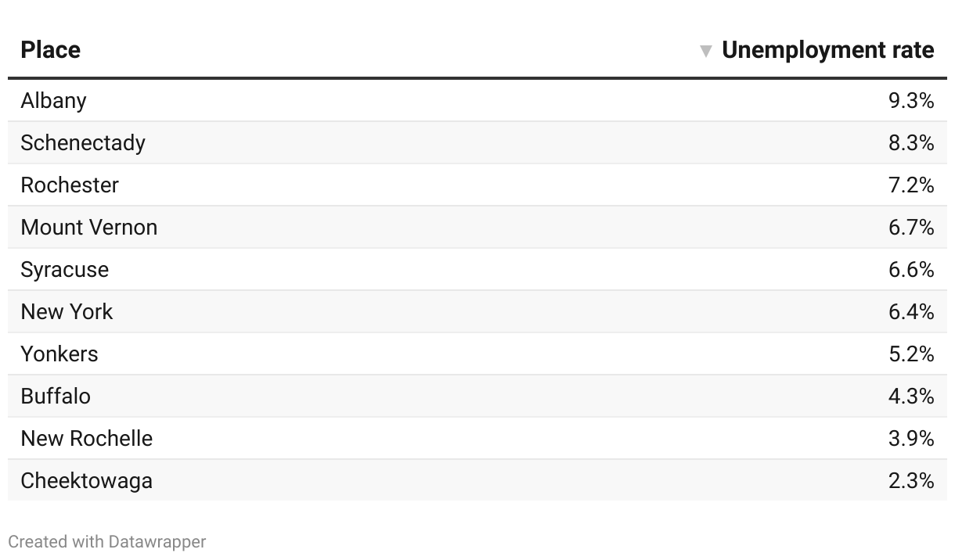
Task: Click the 4.3% Buffalo rate cell
Action: click(911, 397)
